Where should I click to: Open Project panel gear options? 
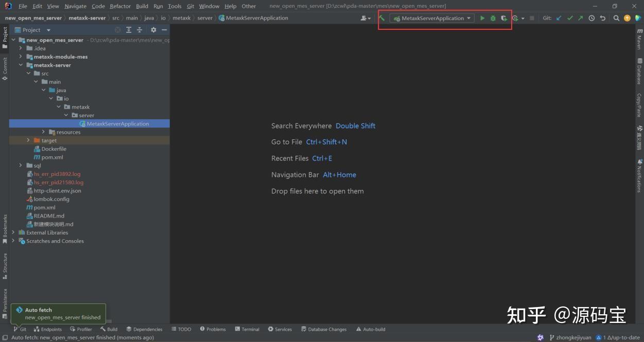tap(153, 30)
